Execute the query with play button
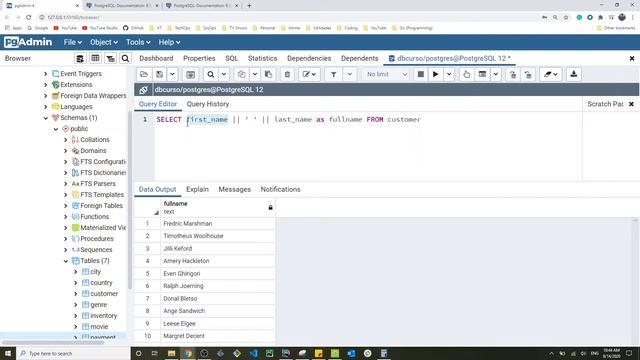The image size is (640, 360). click(x=436, y=74)
